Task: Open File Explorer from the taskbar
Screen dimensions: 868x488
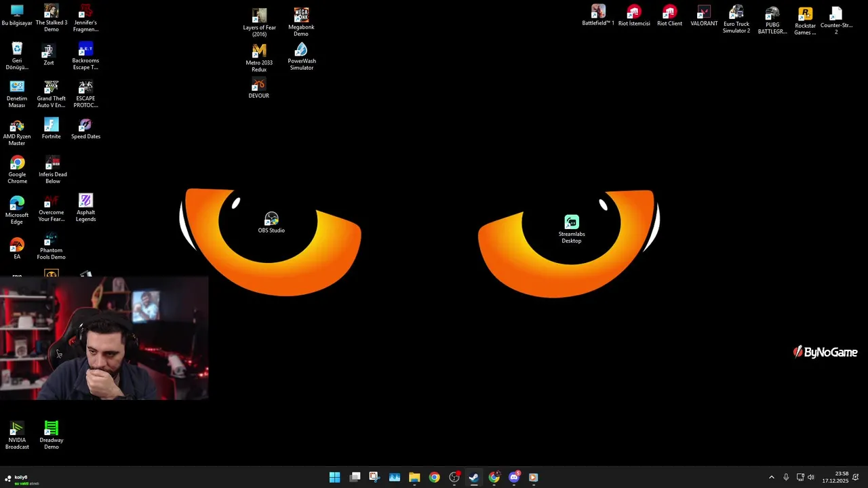Action: (414, 477)
